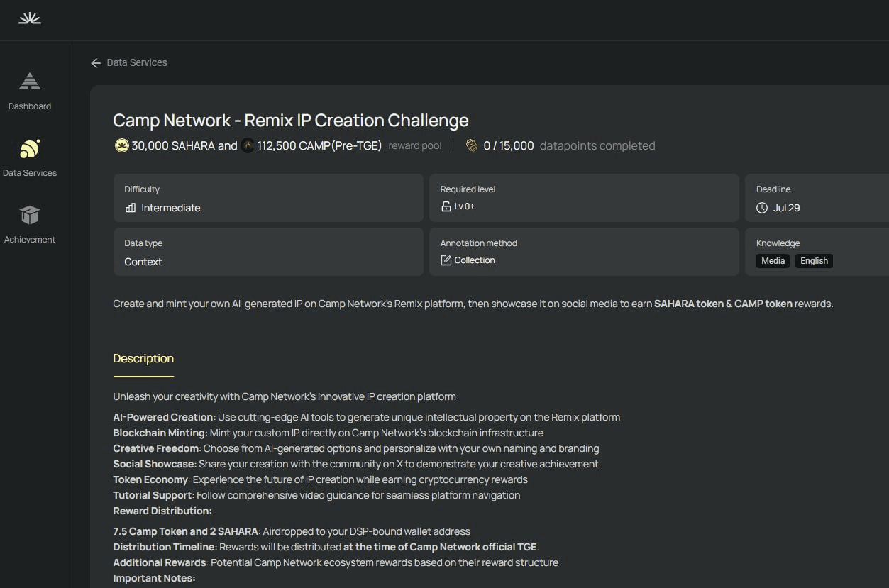The image size is (889, 588).
Task: Click the lock icon next to Lv.0+
Action: pos(446,206)
